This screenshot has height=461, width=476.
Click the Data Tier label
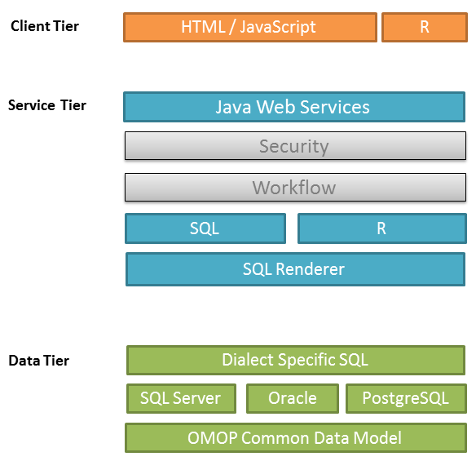(39, 361)
